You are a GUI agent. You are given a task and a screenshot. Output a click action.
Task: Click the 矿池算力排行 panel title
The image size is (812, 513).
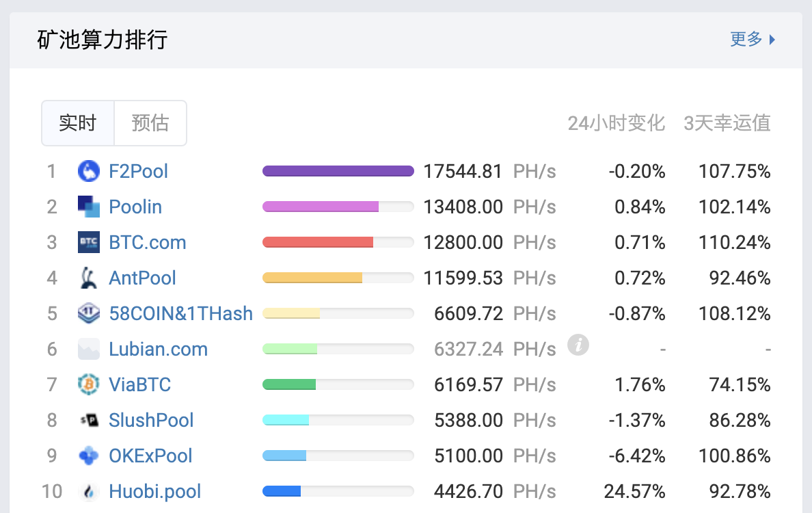pos(103,40)
